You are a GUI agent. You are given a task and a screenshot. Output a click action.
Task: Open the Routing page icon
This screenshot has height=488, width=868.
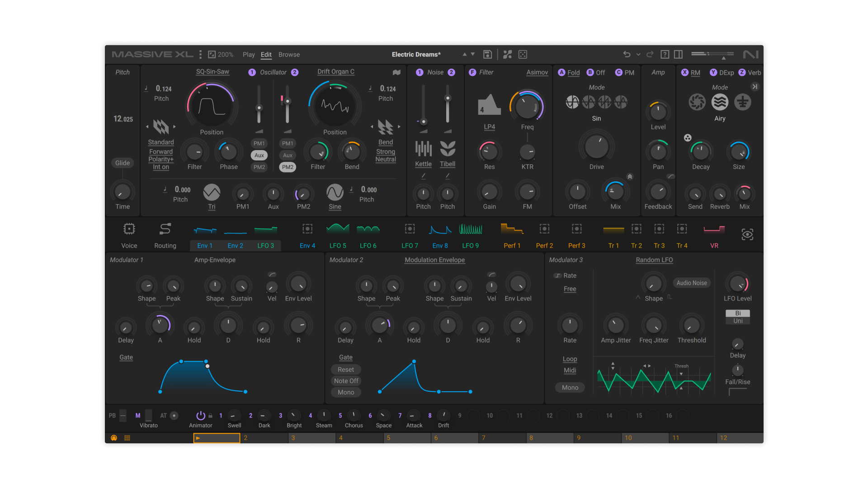tap(165, 229)
